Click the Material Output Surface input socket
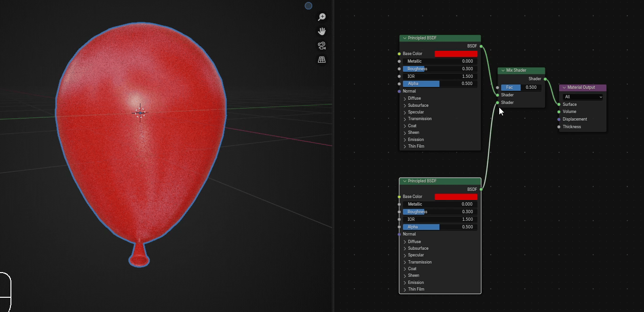 tap(559, 104)
